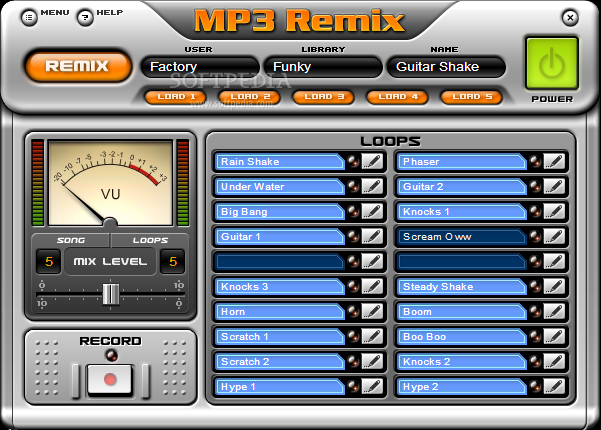Start recording with the RECORD button

click(110, 379)
